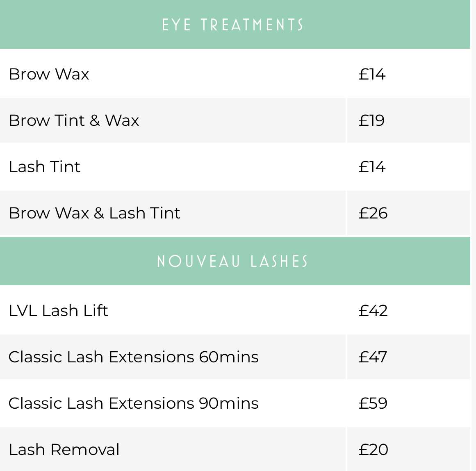The height and width of the screenshot is (471, 476).
Task: Select Classic Lash Extensions 90mins
Action: [134, 403]
